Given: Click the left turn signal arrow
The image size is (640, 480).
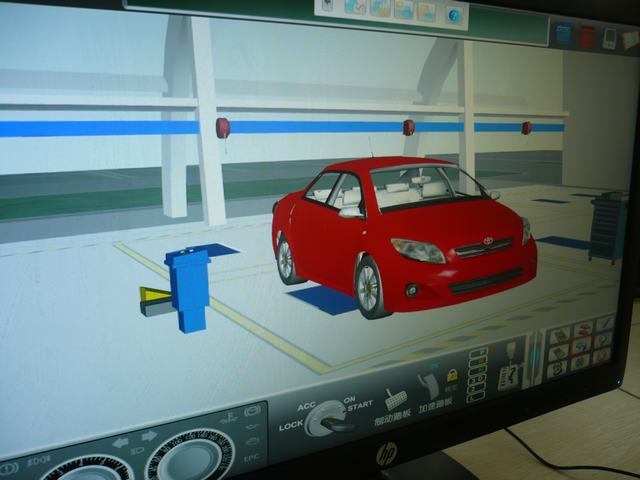Looking at the screenshot, I should pyautogui.click(x=120, y=442).
